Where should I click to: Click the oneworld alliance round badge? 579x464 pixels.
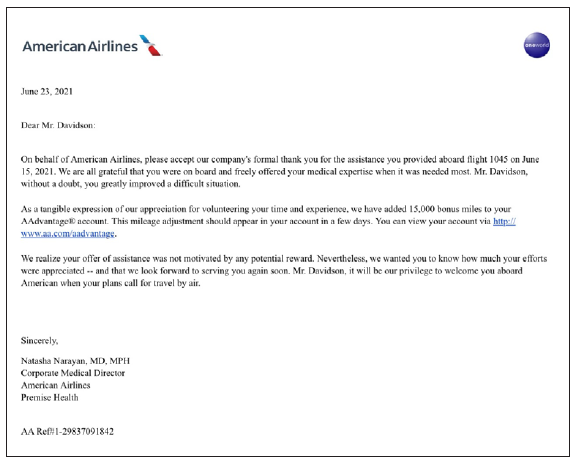point(537,45)
